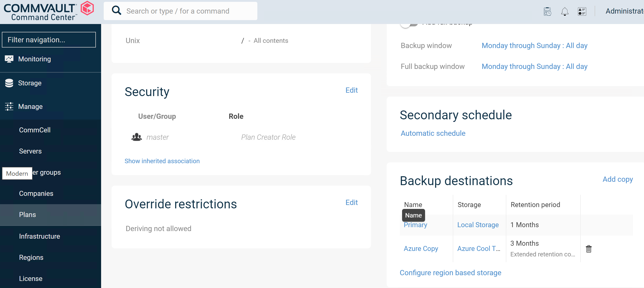Edit the Security section
The height and width of the screenshot is (288, 644).
coord(352,90)
